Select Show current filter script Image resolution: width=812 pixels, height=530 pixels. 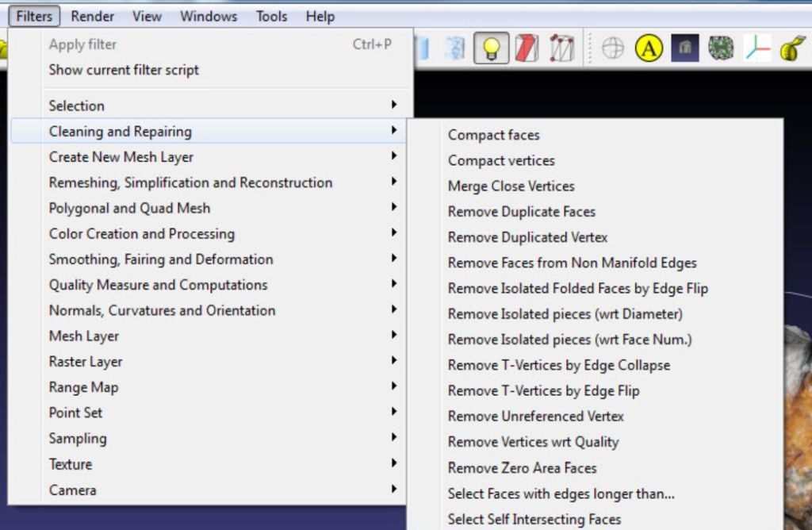(124, 70)
